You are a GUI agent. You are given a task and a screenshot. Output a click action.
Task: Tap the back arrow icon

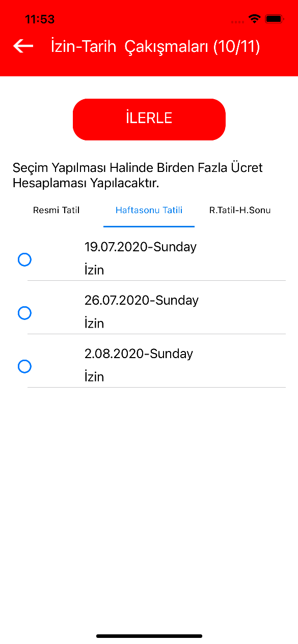coord(23,46)
